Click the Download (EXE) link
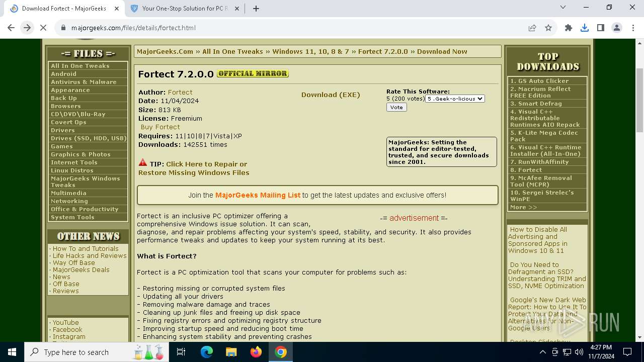Screen dimensions: 644x362 click(x=331, y=95)
